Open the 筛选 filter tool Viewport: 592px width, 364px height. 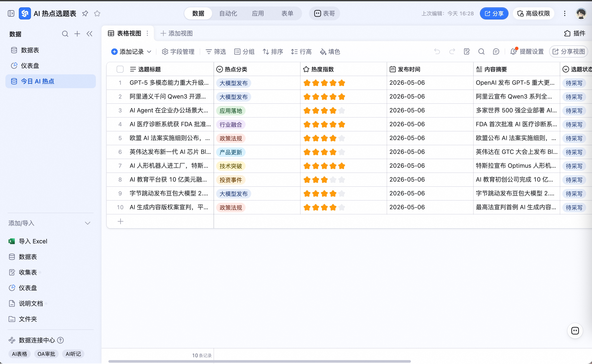pyautogui.click(x=216, y=52)
